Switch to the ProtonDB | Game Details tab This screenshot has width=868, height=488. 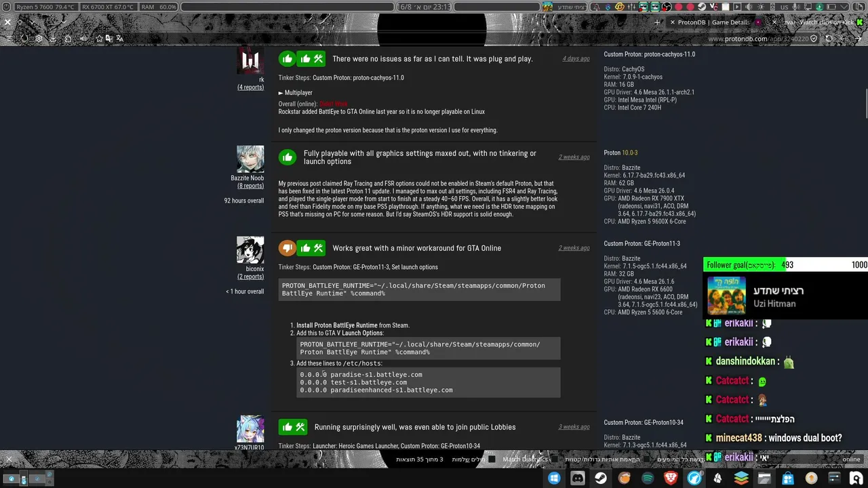click(713, 22)
